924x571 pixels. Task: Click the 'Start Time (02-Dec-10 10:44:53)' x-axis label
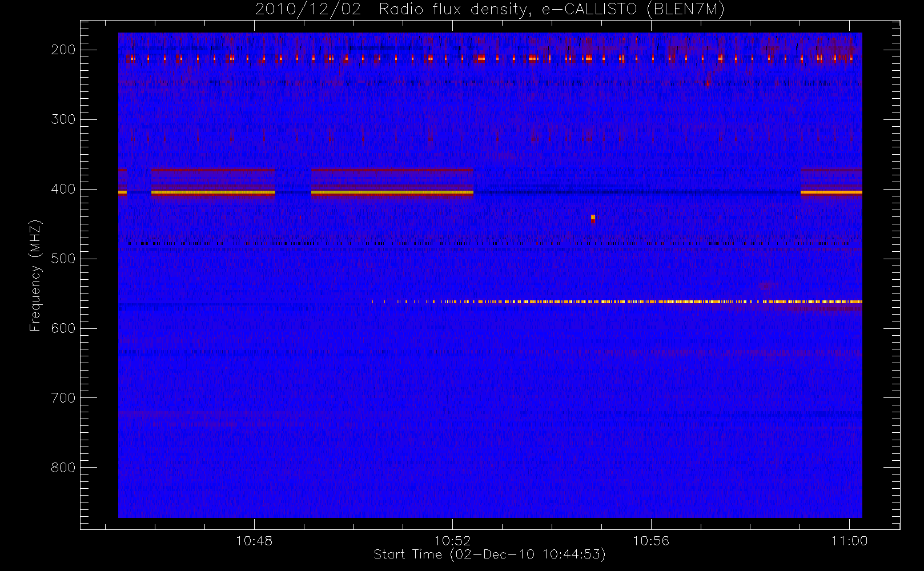489,554
